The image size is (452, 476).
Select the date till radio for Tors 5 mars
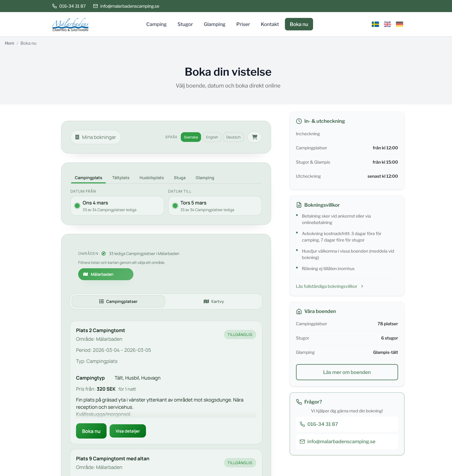tap(175, 206)
